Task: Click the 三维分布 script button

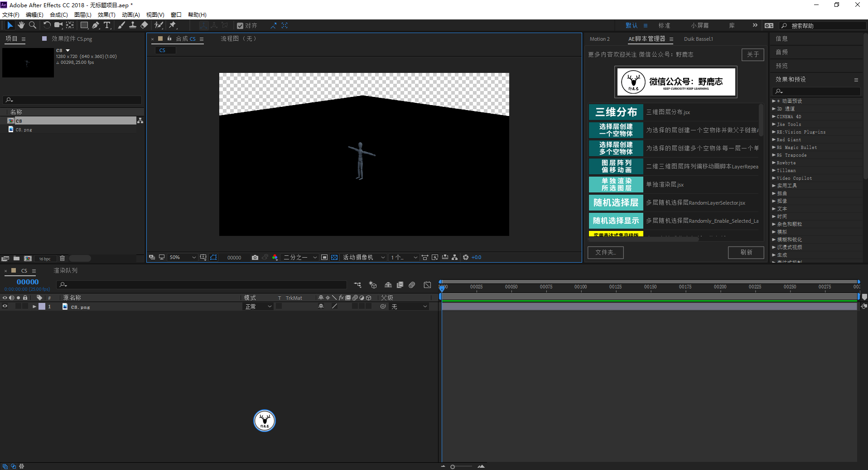Action: point(616,112)
